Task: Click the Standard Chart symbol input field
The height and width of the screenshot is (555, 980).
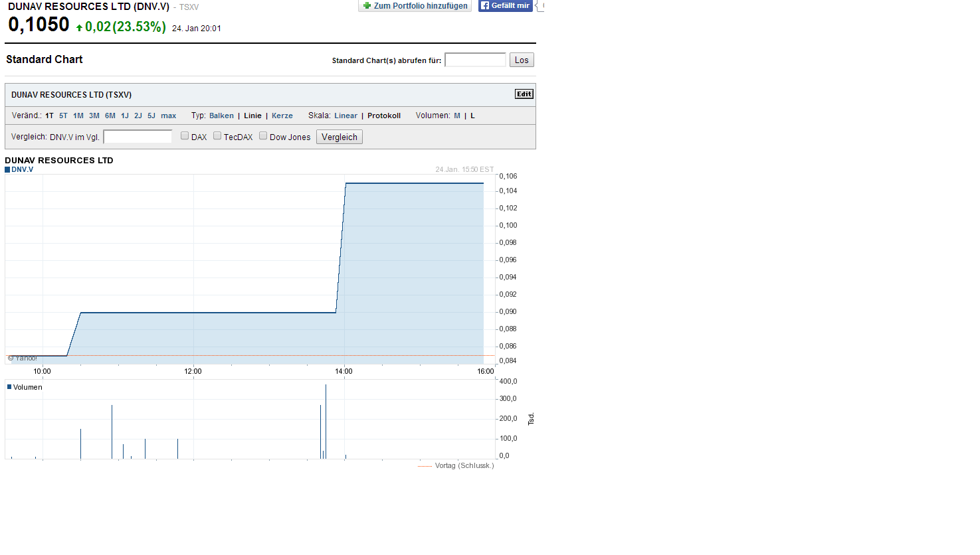Action: [x=475, y=60]
